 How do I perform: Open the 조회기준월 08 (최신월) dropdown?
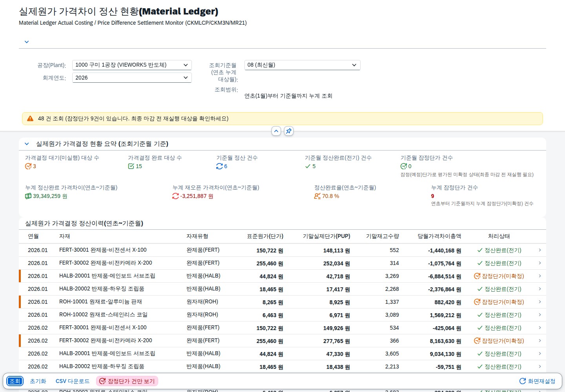click(x=302, y=65)
